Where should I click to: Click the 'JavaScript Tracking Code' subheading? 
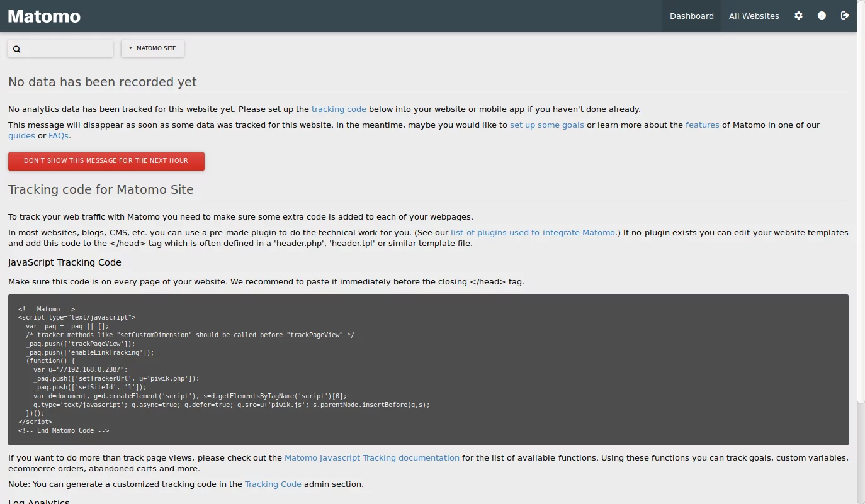(65, 262)
